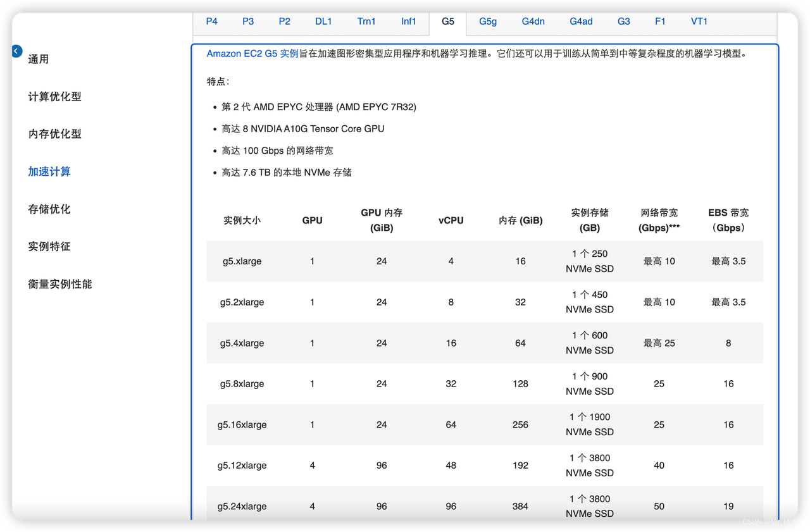Click the 高达 100 Gbps 的网络带宽 bullet
This screenshot has width=810, height=532.
point(277,151)
